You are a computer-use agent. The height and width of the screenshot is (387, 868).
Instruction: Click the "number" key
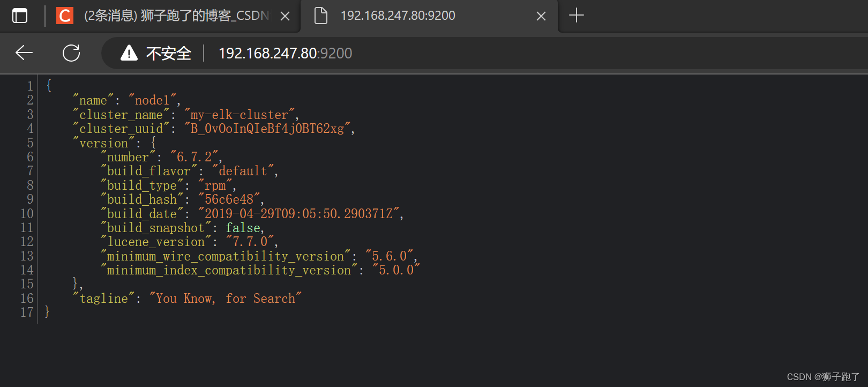128,157
